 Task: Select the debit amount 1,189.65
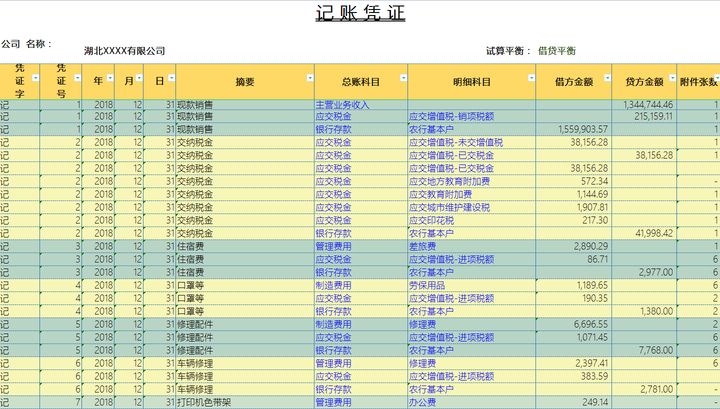coord(574,286)
